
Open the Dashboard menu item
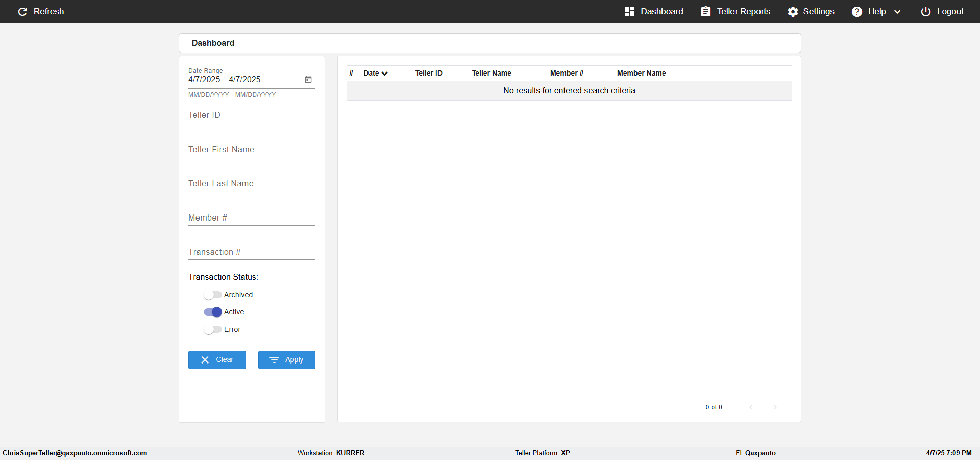654,12
